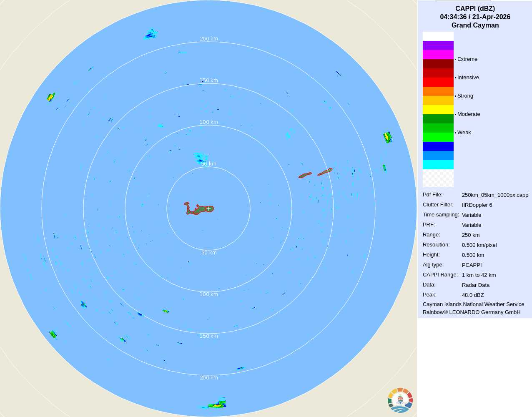Click the CAPPI (dBZ) title text
This screenshot has width=532, height=417.
[x=475, y=9]
